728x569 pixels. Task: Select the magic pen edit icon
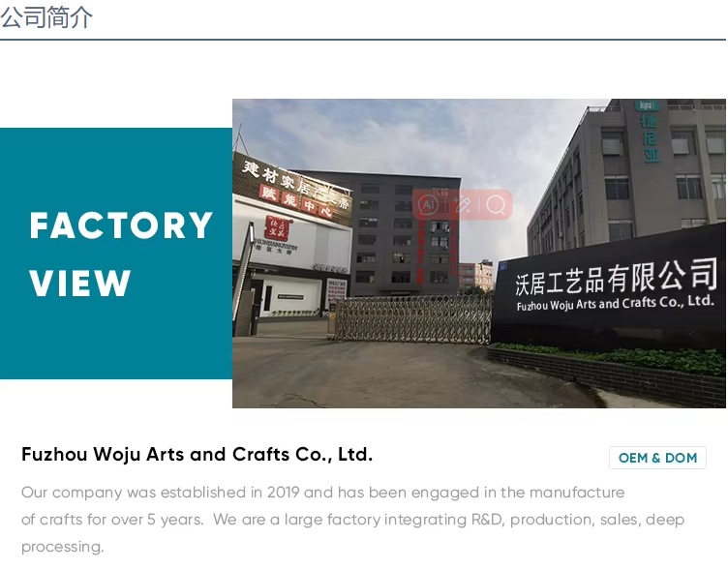pyautogui.click(x=463, y=204)
